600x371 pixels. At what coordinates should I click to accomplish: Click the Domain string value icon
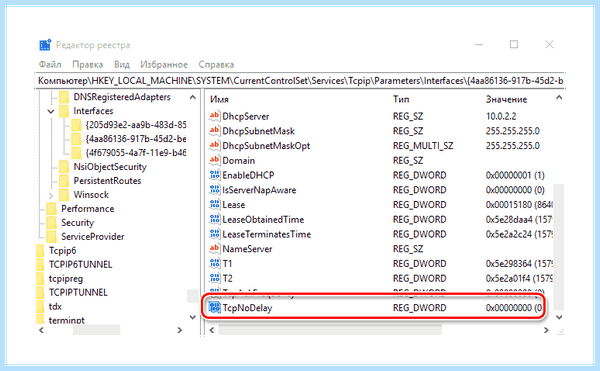[x=214, y=160]
